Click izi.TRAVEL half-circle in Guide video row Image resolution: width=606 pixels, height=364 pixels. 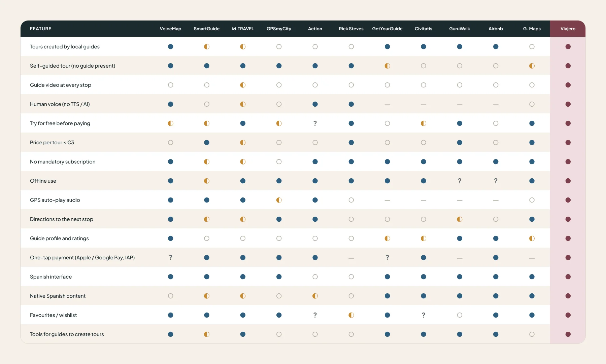[243, 85]
